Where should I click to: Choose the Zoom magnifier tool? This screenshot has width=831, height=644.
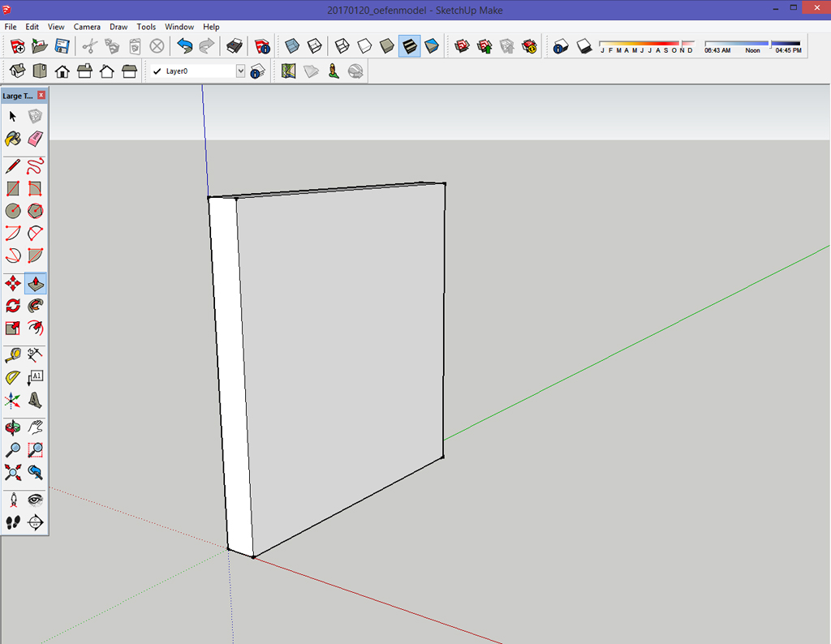(x=13, y=449)
